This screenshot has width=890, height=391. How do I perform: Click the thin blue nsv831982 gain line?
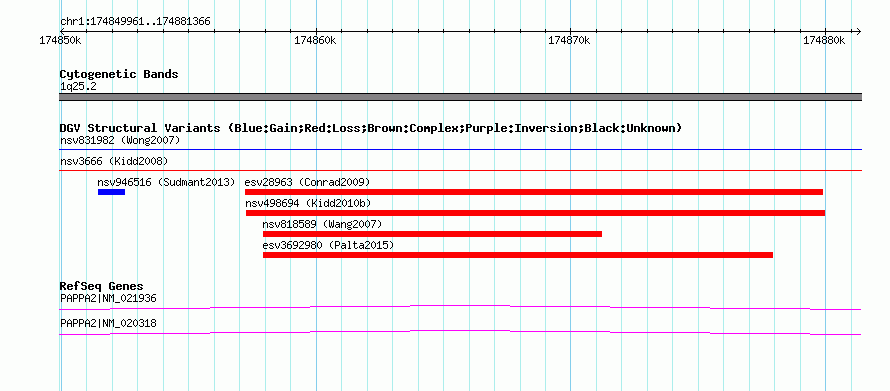click(x=460, y=149)
